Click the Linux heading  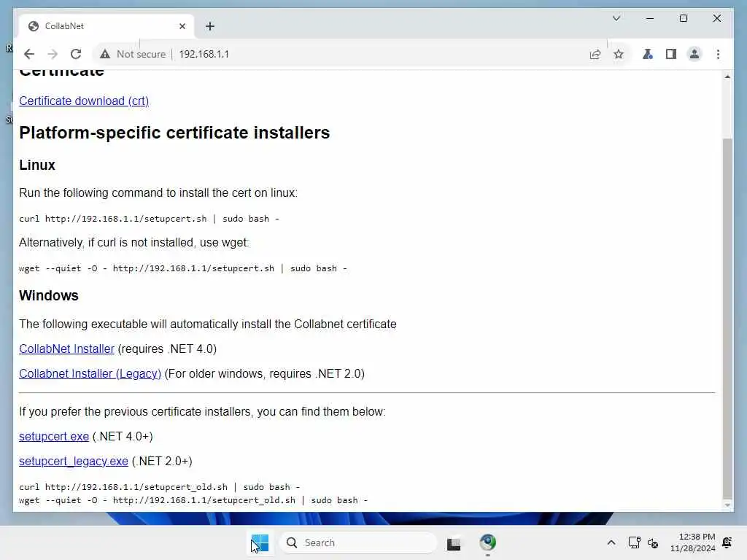pyautogui.click(x=37, y=166)
